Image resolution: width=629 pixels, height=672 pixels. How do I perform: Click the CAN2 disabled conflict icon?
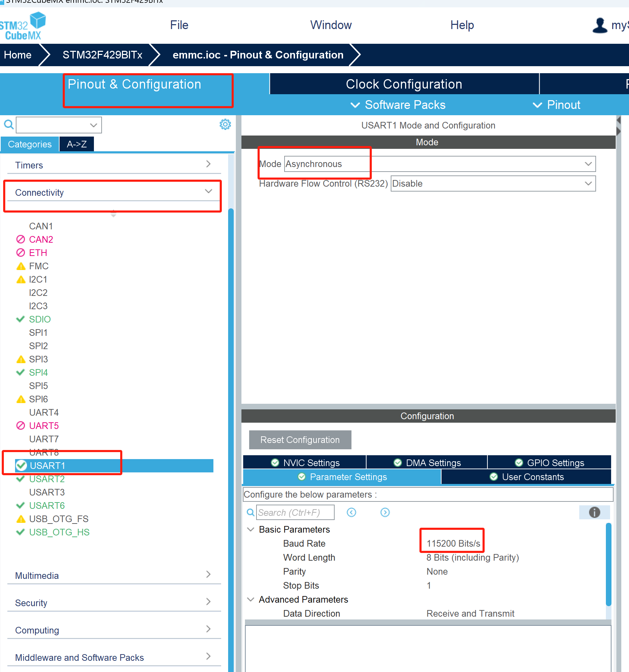tap(21, 239)
